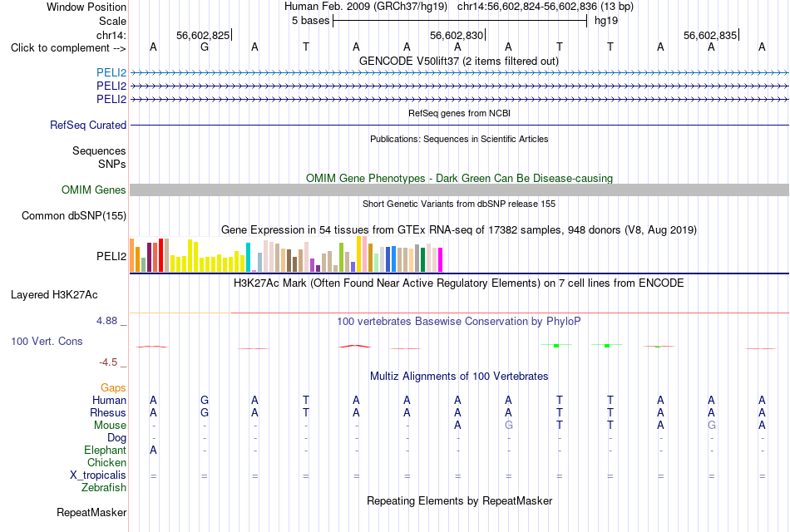The width and height of the screenshot is (790, 532).
Task: Click the cyan bar in PELI2 GTEx chart
Action: pyautogui.click(x=248, y=258)
